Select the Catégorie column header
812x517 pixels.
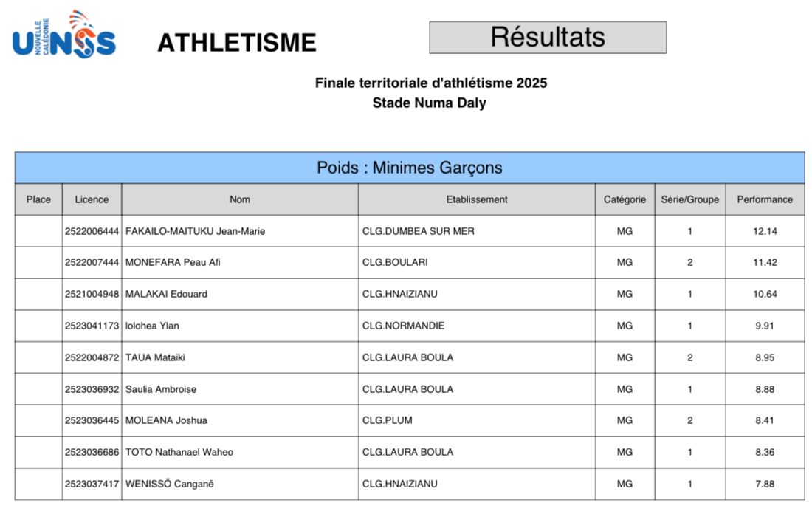[x=625, y=199]
